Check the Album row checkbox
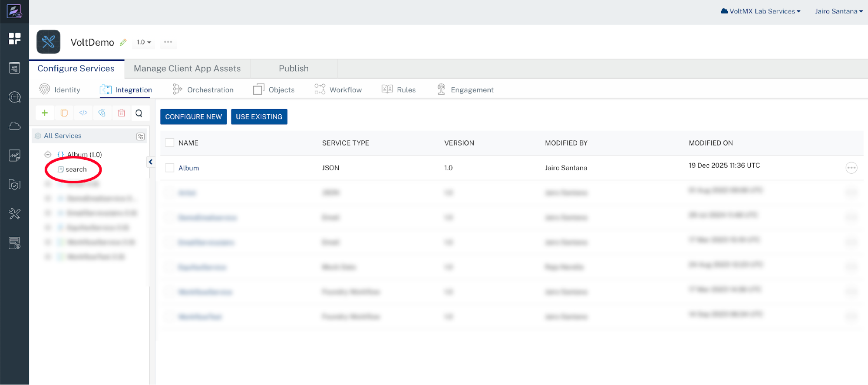Viewport: 868px width, 385px height. [170, 168]
